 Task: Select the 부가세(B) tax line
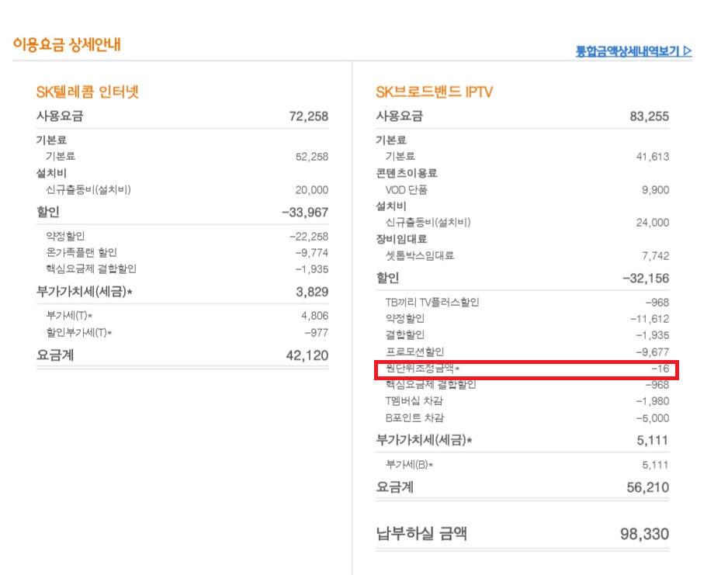click(x=409, y=465)
